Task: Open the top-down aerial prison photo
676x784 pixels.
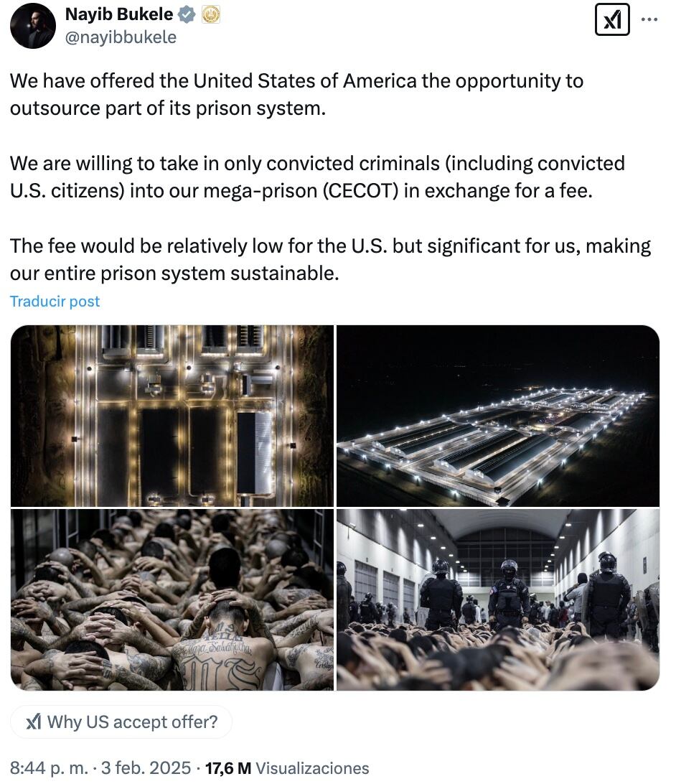Action: point(172,416)
